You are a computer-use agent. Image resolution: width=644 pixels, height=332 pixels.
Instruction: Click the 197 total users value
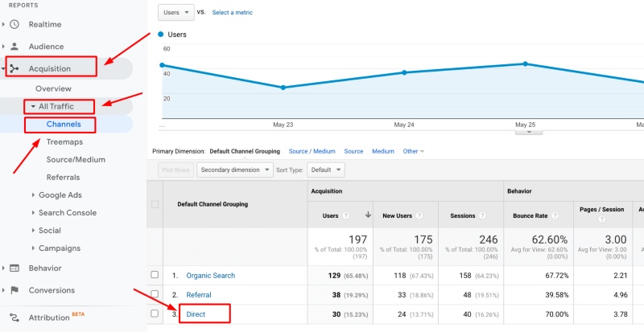coord(357,240)
